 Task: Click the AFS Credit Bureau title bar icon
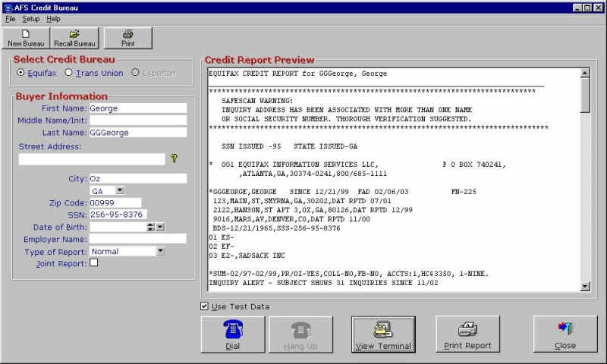[x=8, y=8]
